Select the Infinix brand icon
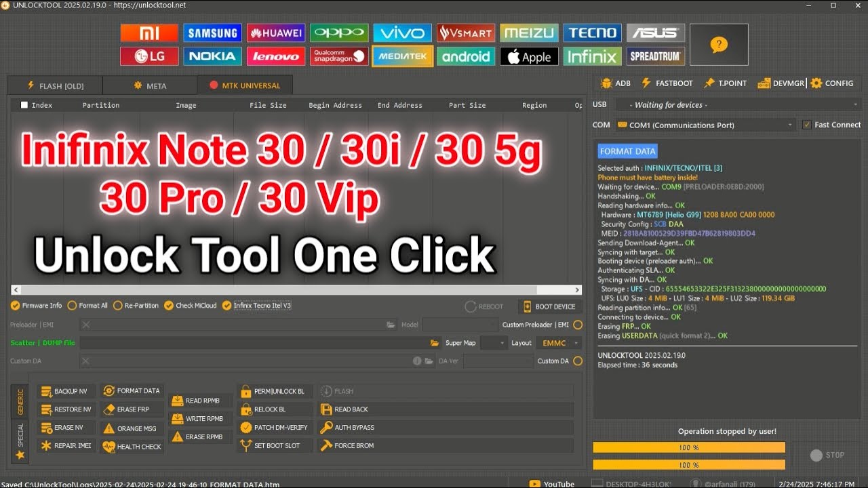868x488 pixels. tap(592, 56)
